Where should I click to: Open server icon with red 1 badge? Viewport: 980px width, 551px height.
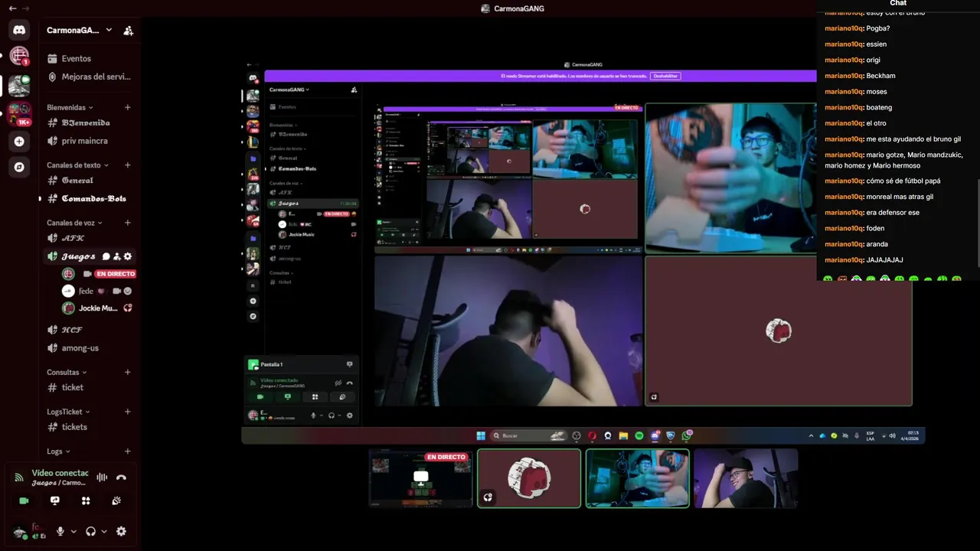pyautogui.click(x=19, y=57)
